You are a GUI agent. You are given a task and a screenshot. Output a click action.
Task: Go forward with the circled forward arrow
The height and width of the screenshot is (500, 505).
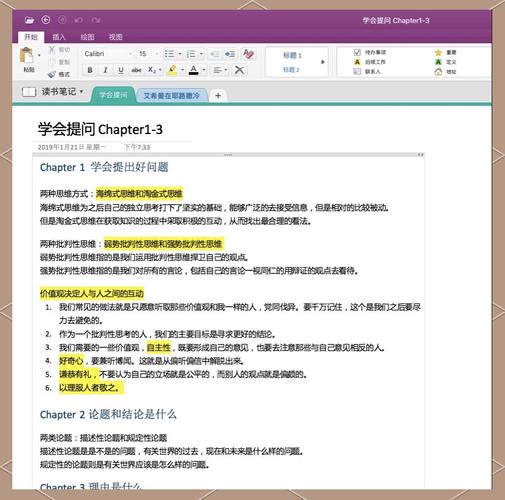tap(62, 20)
